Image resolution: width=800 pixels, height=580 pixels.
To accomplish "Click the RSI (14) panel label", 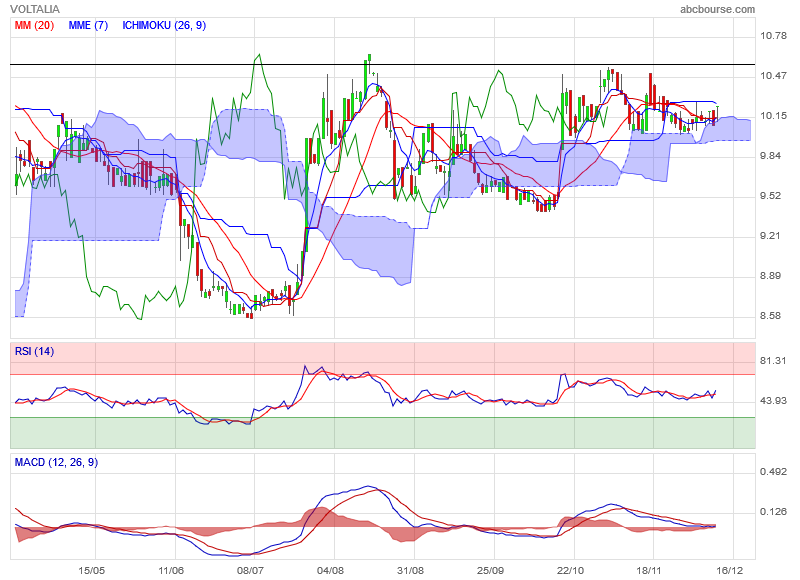I will [34, 351].
